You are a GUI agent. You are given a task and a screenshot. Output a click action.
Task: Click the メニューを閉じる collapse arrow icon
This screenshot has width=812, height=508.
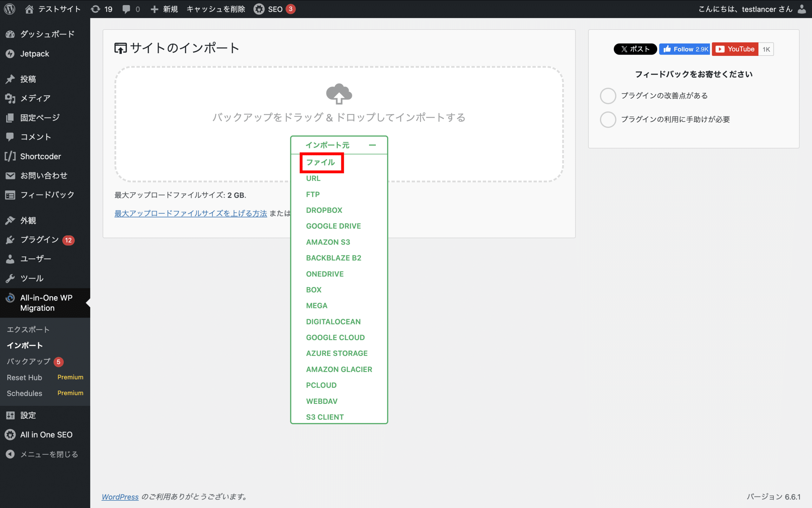point(10,454)
